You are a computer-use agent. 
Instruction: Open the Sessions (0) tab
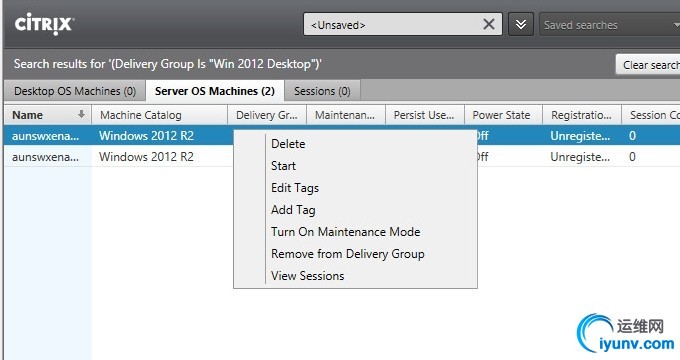point(322,91)
